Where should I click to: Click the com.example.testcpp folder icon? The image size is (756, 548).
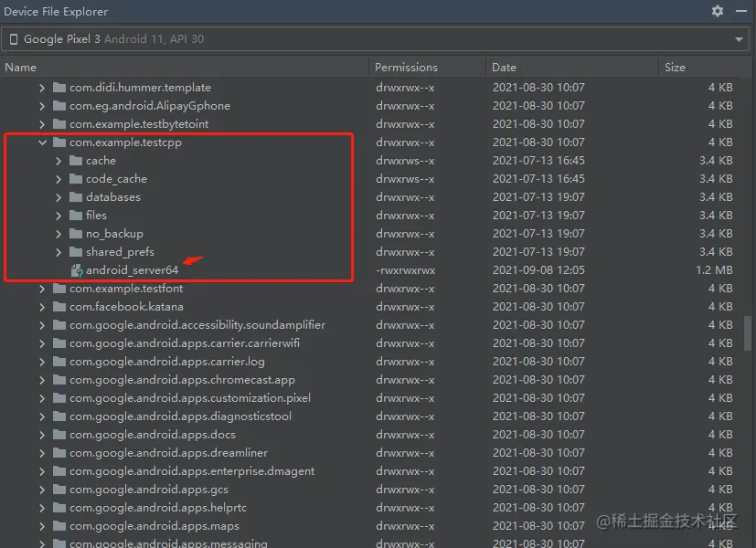[59, 142]
